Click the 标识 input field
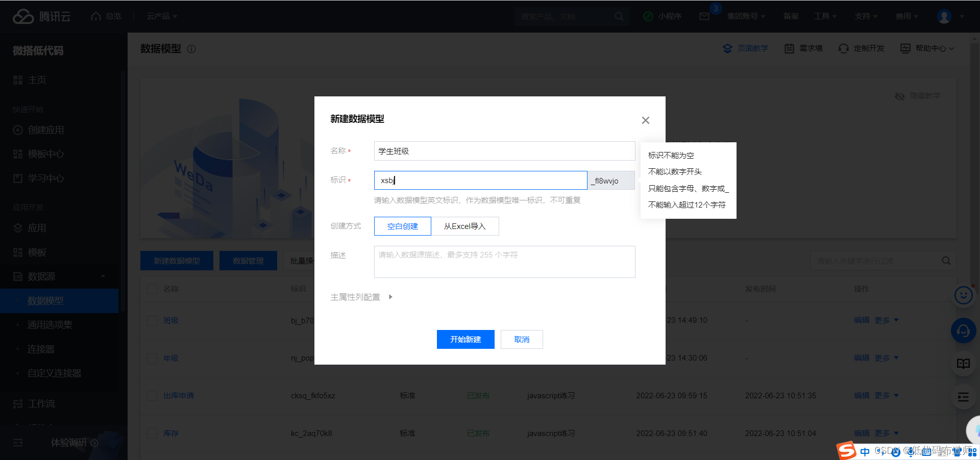 pos(481,180)
